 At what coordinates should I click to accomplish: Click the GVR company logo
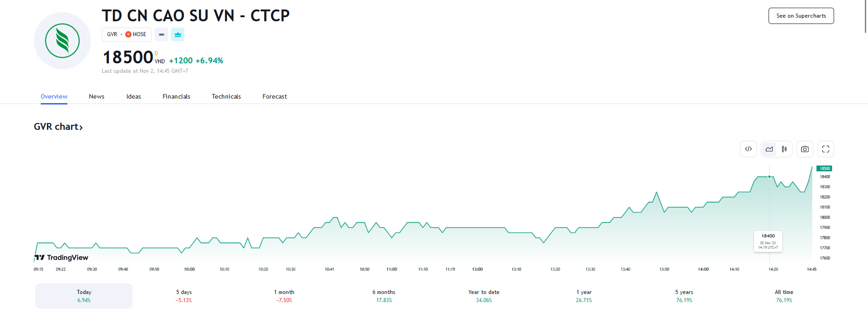coord(62,40)
